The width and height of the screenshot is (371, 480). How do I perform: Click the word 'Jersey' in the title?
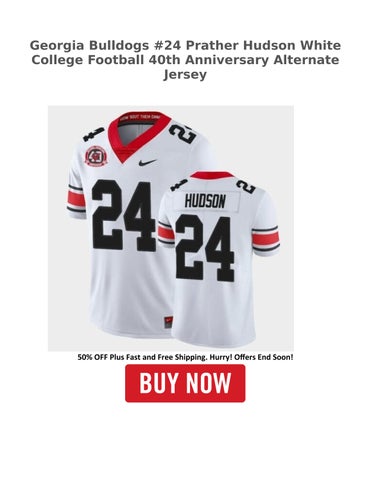pos(185,74)
